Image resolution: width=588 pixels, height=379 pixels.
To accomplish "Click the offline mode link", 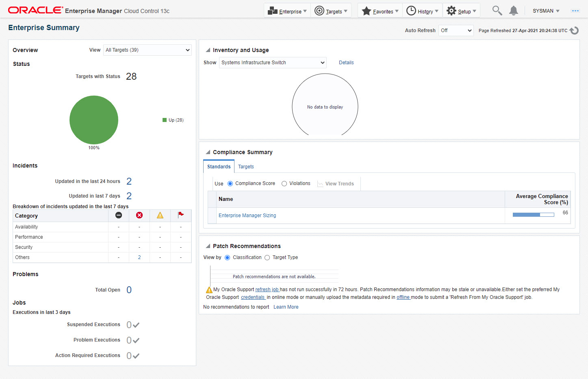I will (x=403, y=297).
